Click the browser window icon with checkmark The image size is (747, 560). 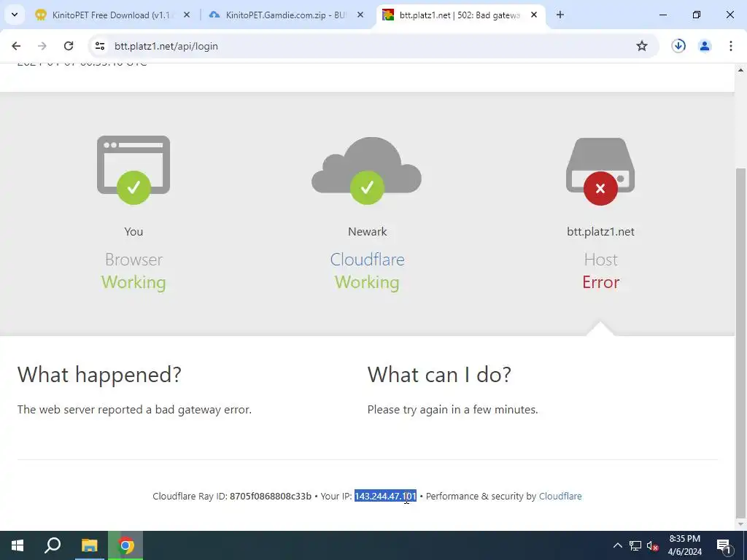pos(133,169)
